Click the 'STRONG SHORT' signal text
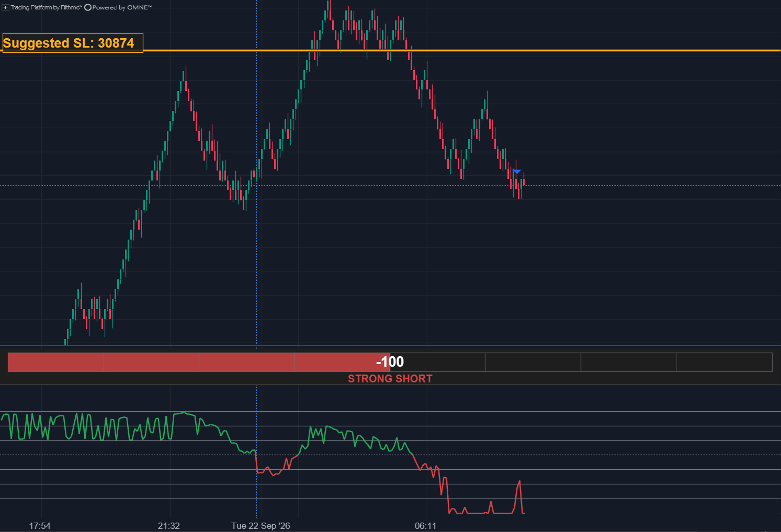This screenshot has width=781, height=532. coord(390,379)
